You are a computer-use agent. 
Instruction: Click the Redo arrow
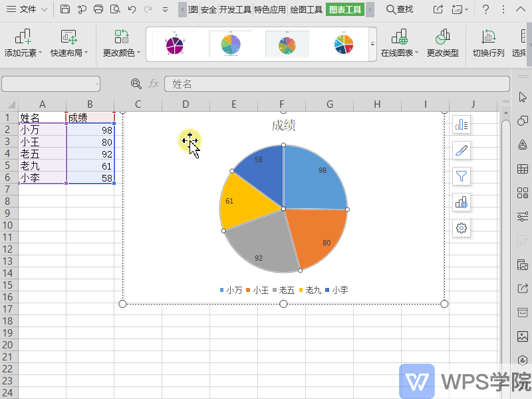point(148,9)
